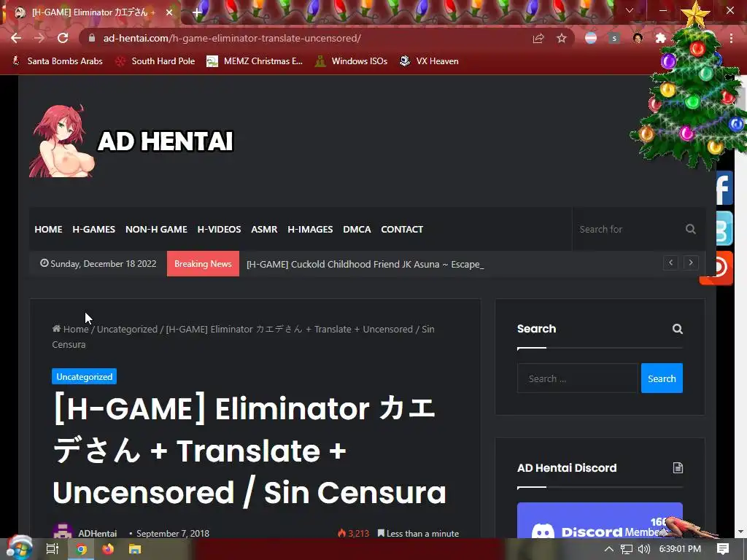Open the Windows Start button
The height and width of the screenshot is (560, 747).
click(19, 548)
